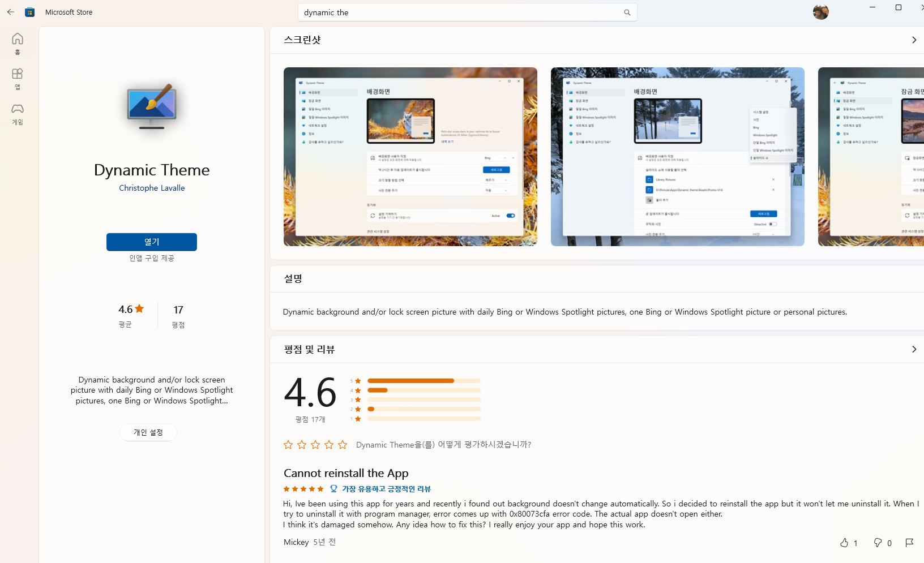Open the Apps (앱) sidebar section
Screen dimensions: 924x563
(18, 79)
